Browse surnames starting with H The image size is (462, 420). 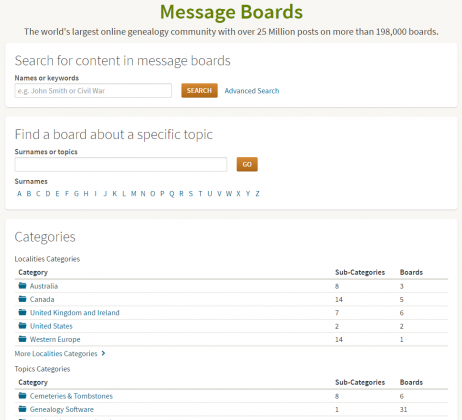86,194
